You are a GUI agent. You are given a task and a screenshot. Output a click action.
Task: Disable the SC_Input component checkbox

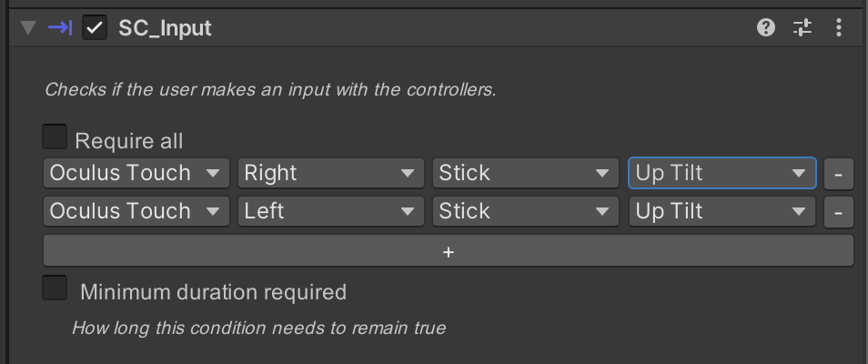coord(95,28)
